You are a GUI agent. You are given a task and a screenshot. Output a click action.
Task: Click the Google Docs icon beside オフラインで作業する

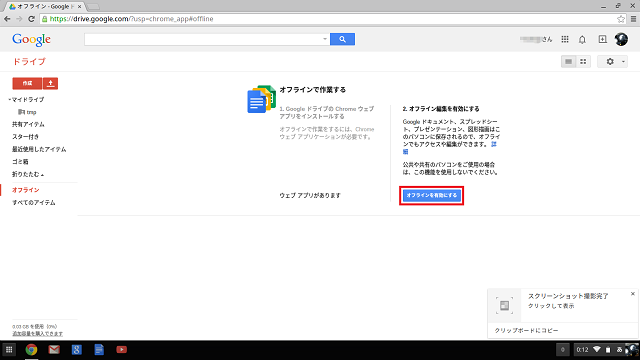tap(262, 99)
